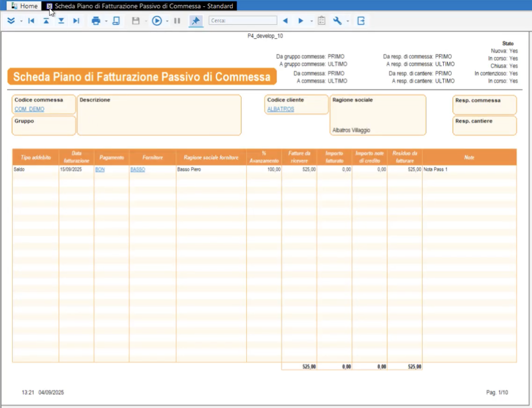Expand the wrench tools dropdown arrow

pos(348,21)
